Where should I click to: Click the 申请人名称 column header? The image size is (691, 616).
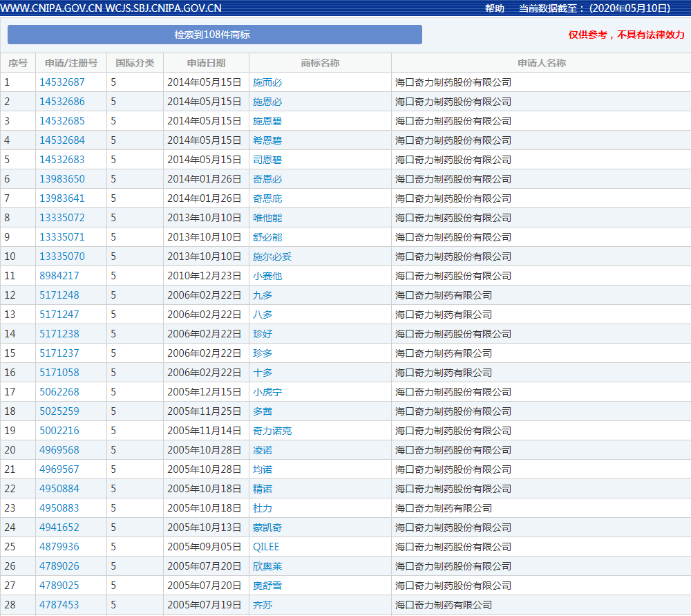541,63
